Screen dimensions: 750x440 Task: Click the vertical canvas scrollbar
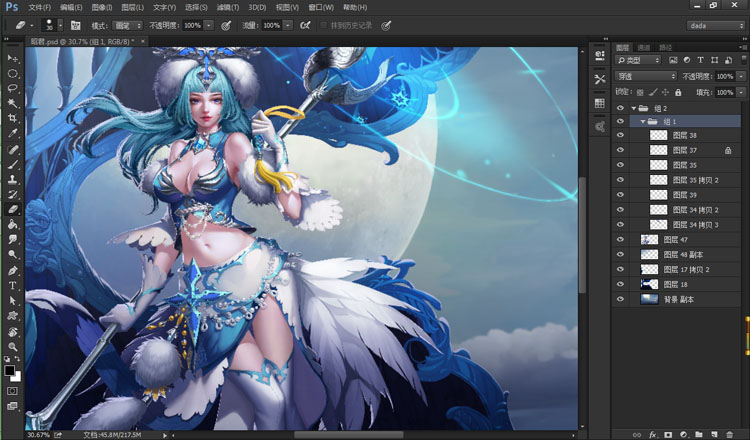(x=582, y=234)
